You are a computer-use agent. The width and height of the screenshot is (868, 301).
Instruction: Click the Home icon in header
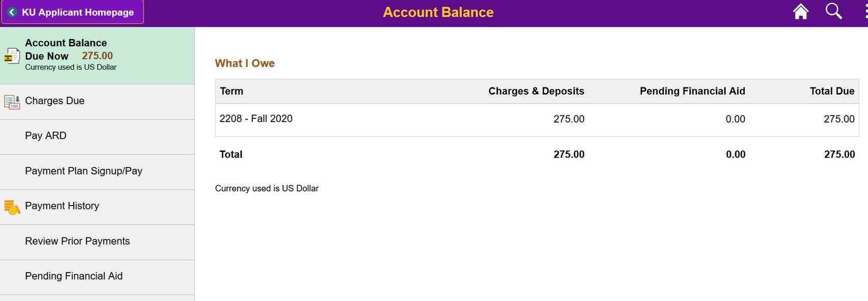(800, 12)
